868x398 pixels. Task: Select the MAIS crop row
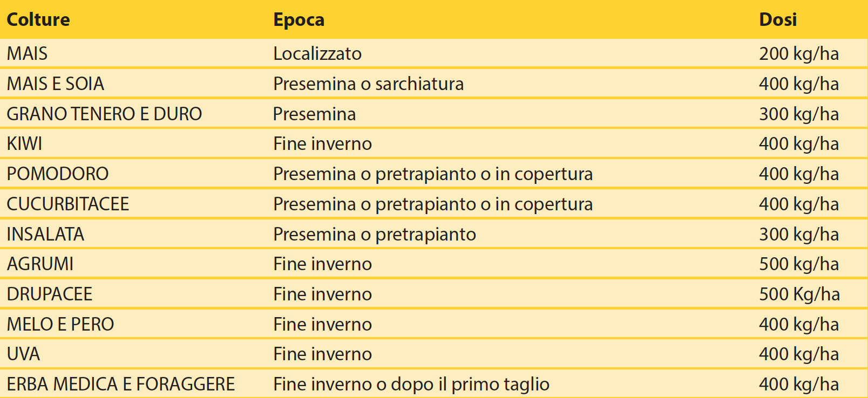tap(434, 53)
